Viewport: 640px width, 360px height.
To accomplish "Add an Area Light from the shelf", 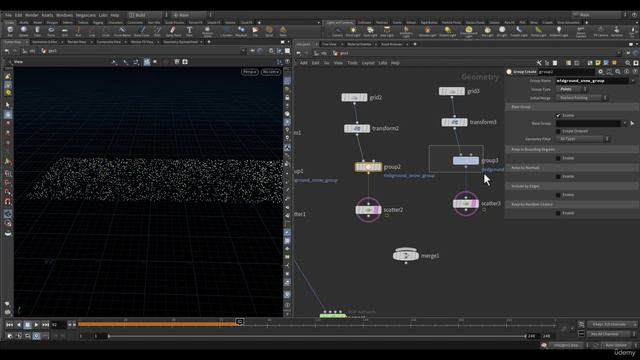I will tap(387, 31).
